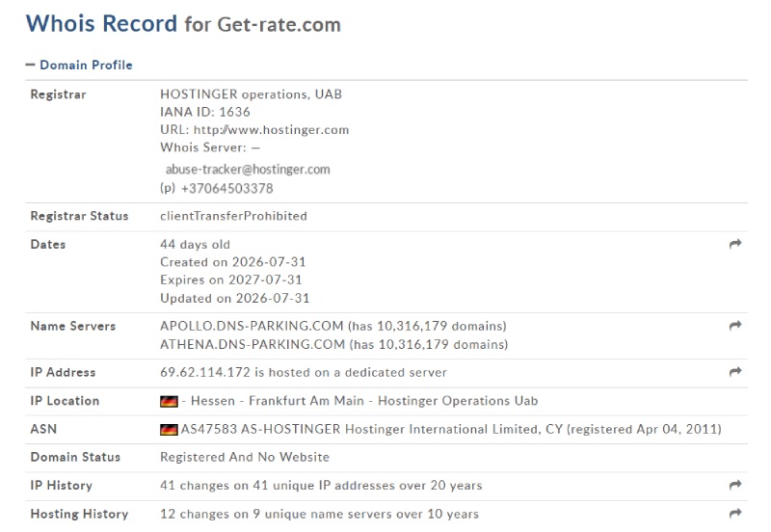Collapse the Domain Profile section

pos(79,65)
